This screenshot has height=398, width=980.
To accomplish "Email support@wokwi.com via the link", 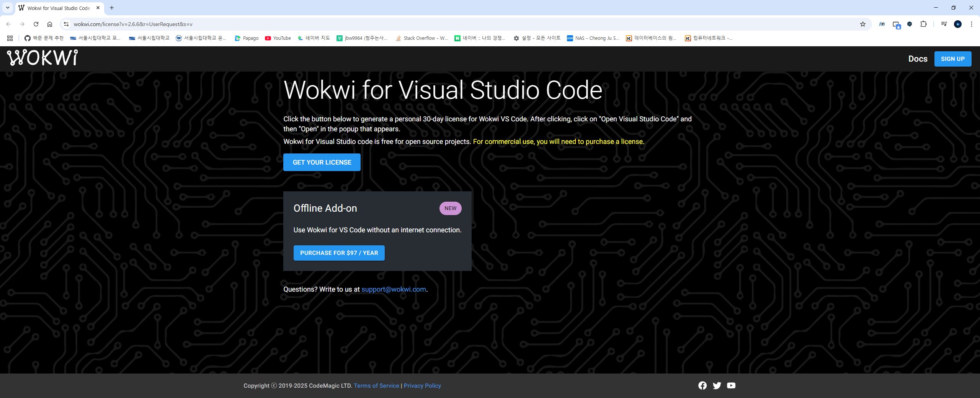I will tap(394, 289).
